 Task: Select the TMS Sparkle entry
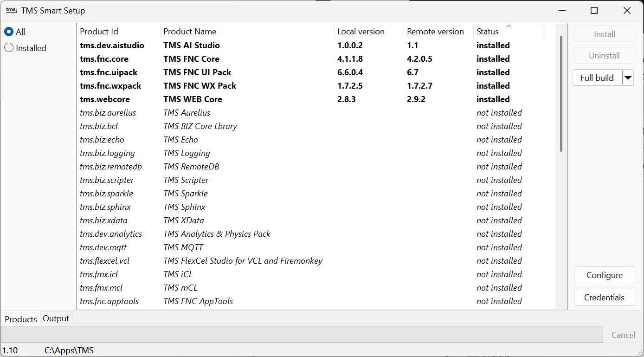[186, 194]
